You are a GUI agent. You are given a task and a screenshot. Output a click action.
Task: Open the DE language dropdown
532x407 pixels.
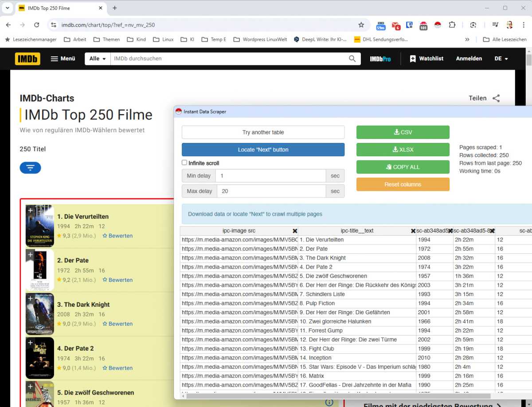[501, 59]
